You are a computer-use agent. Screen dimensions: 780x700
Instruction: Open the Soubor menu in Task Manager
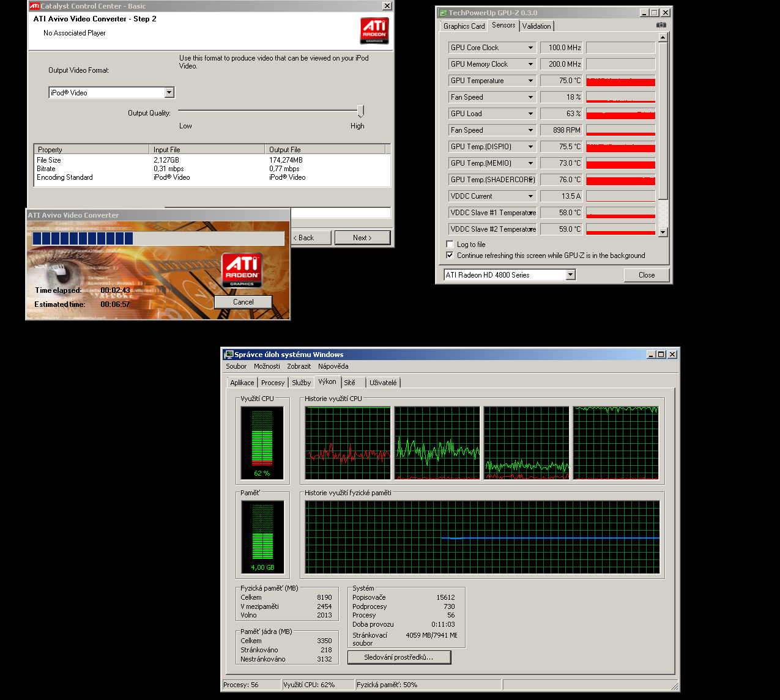[236, 366]
